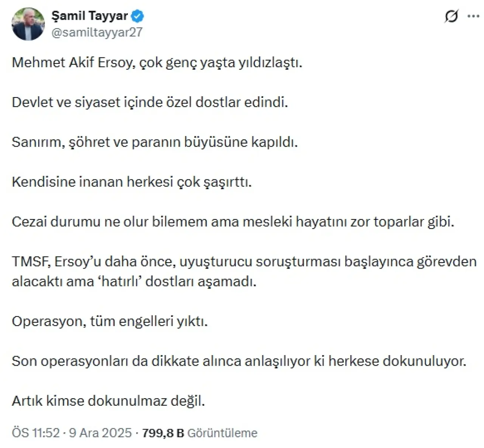The width and height of the screenshot is (484, 448).
Task: Click 'Artık kimse dokunulmaz değil' sentence
Action: click(x=108, y=400)
